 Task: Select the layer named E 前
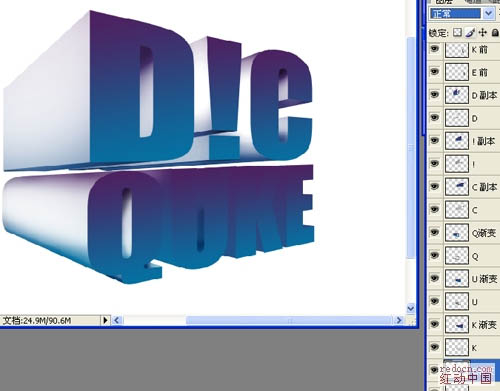[463, 72]
